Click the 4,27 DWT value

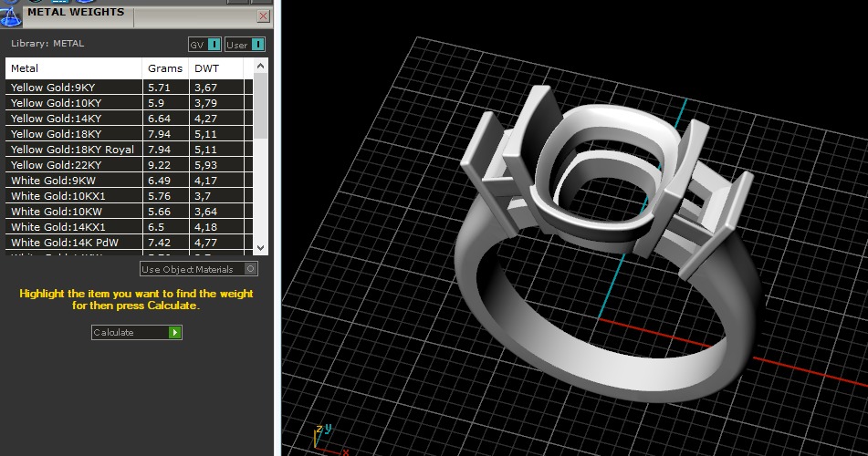(x=205, y=119)
